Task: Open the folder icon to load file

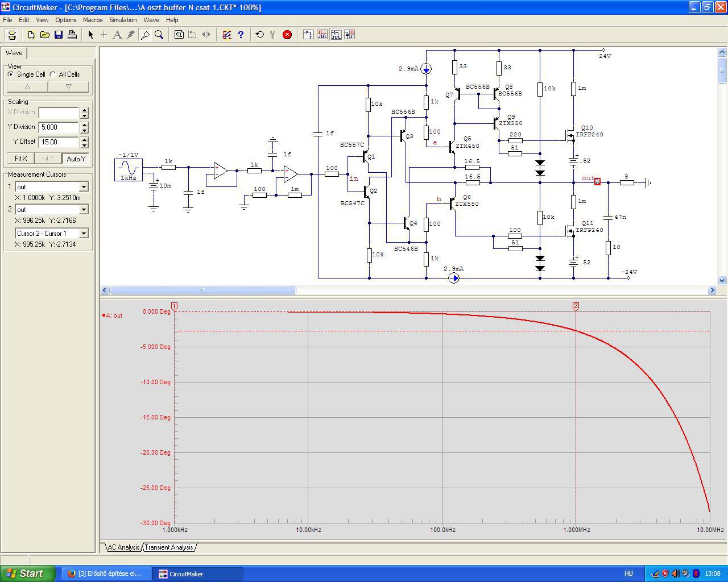Action: [45, 35]
